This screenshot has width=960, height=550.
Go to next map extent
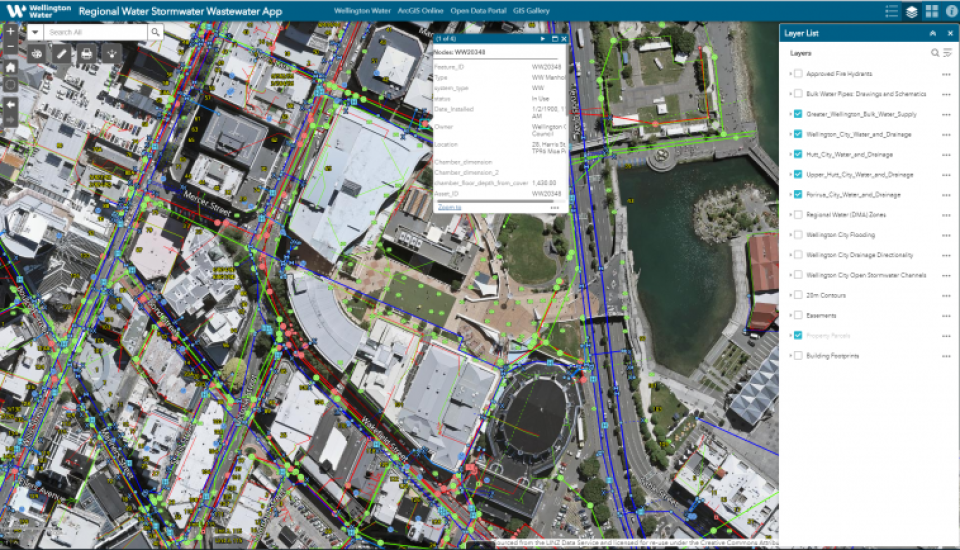pyautogui.click(x=10, y=119)
